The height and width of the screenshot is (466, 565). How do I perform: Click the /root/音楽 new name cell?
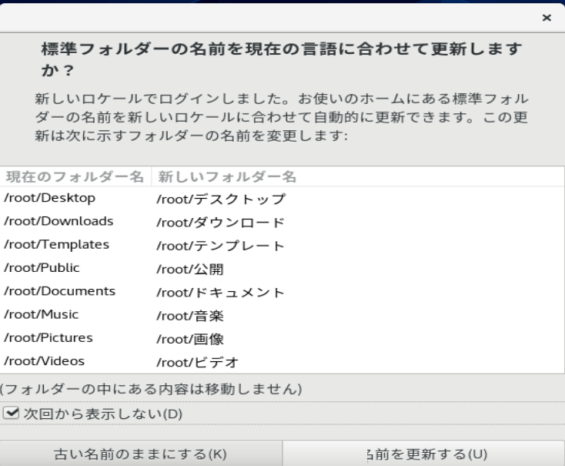click(190, 316)
